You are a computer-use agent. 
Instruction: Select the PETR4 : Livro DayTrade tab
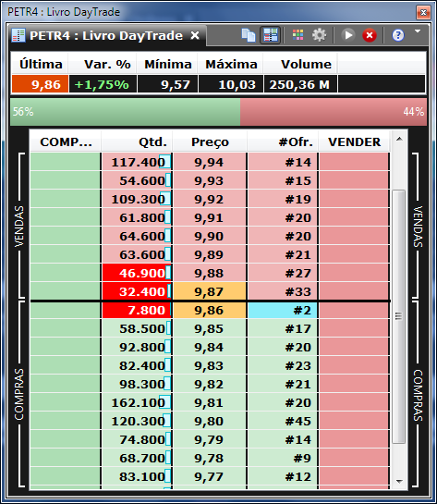[107, 35]
